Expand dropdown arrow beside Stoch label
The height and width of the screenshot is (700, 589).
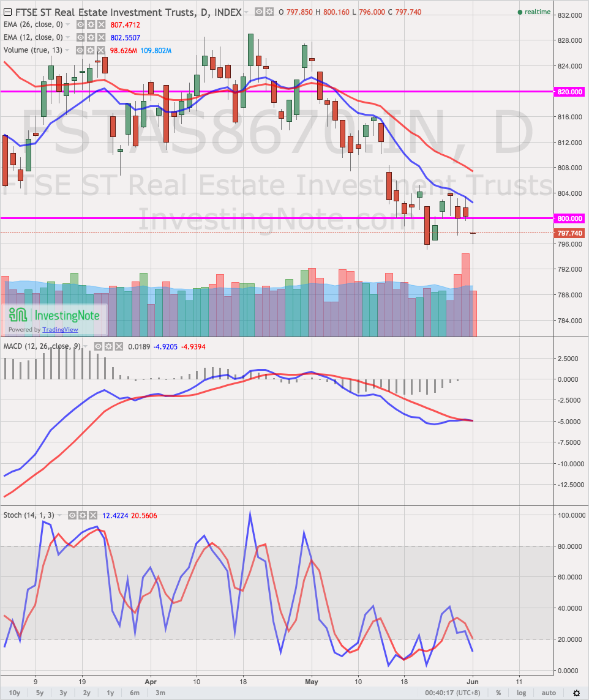pos(61,515)
